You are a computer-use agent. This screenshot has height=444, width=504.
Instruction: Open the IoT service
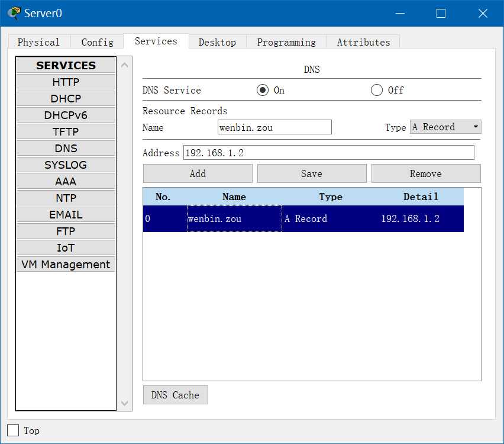[x=66, y=247]
